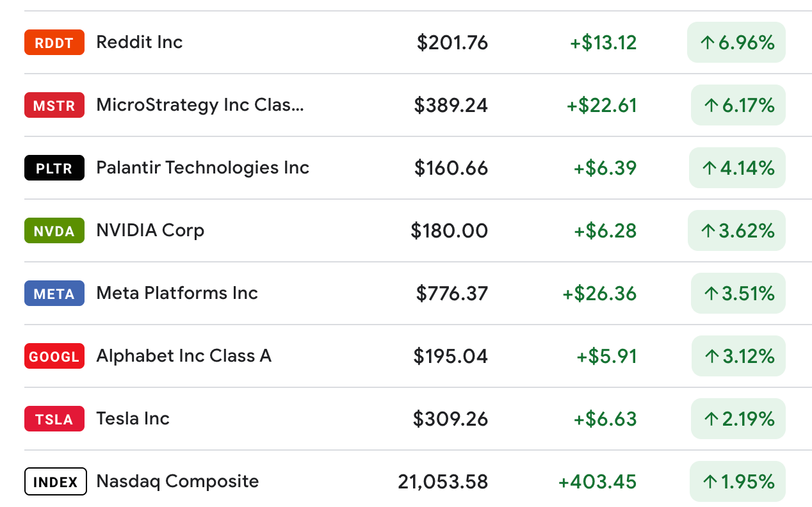Open the Nasdaq Composite index
The height and width of the screenshot is (507, 812).
click(177, 481)
